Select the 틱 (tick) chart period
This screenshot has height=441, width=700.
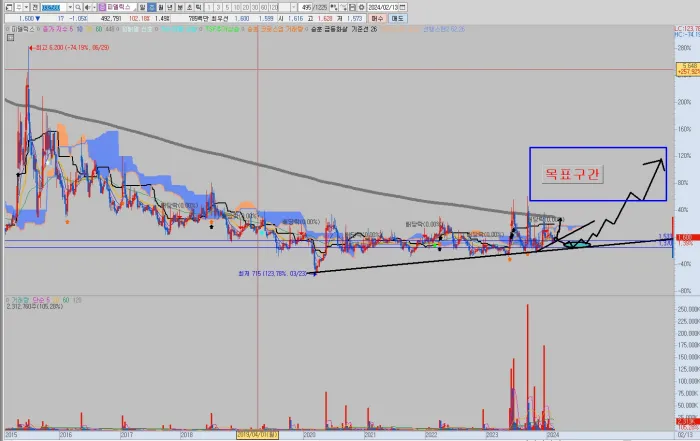[199, 7]
